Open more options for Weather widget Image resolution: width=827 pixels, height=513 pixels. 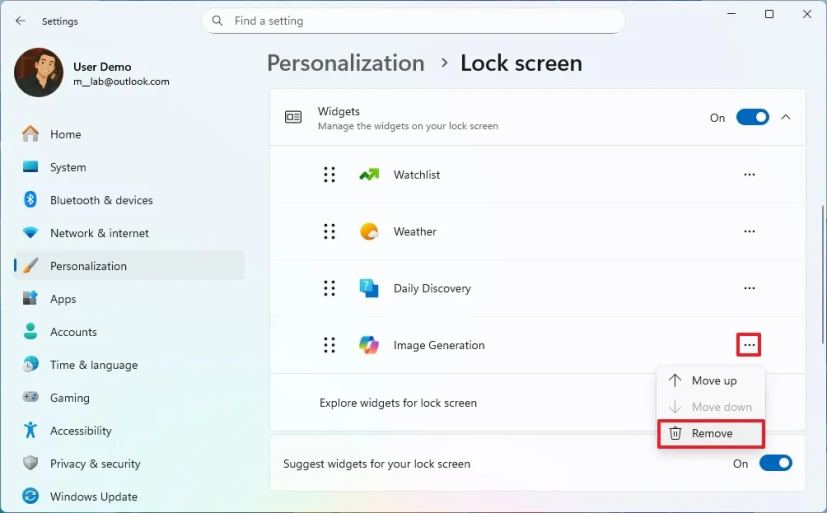click(x=749, y=232)
